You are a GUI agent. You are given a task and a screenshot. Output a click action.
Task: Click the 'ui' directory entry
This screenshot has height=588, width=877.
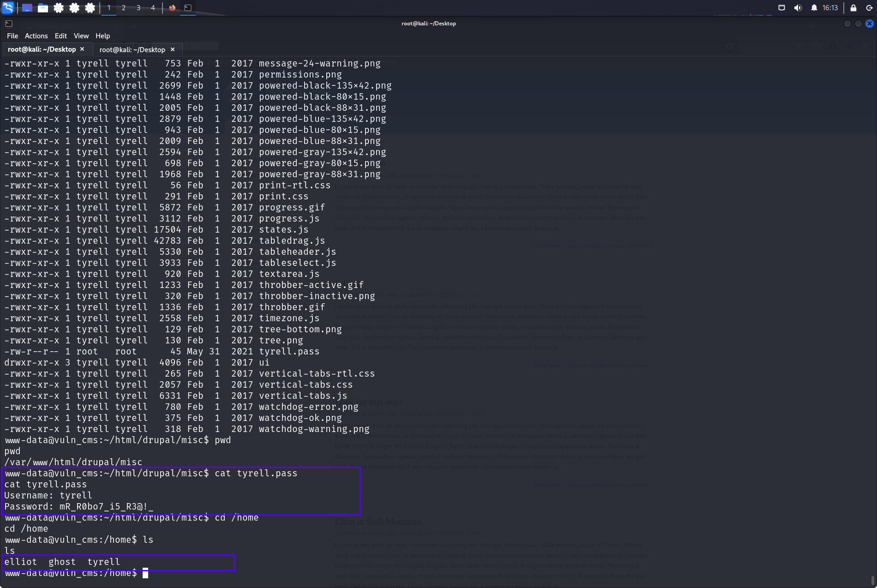pyautogui.click(x=264, y=363)
